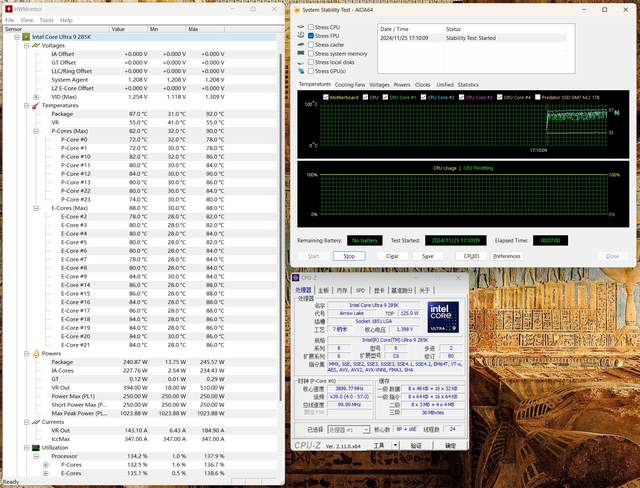Screen dimensions: 640x488
Task: Expand the VID (Max) tree node
Action: pos(37,96)
